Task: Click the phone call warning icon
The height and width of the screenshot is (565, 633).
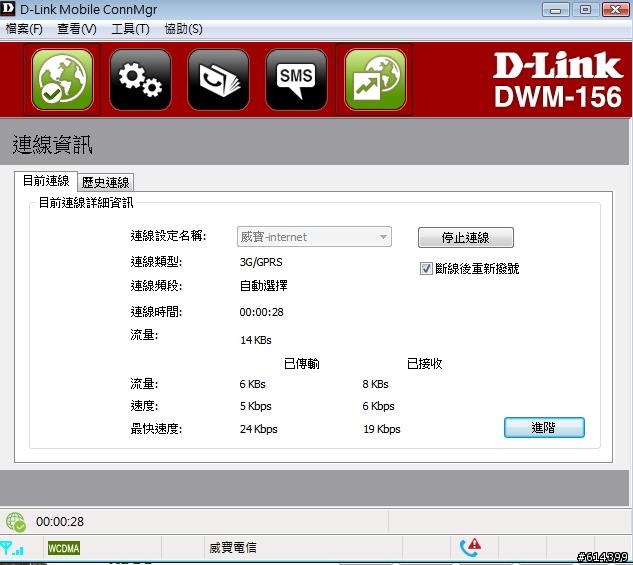Action: click(470, 547)
